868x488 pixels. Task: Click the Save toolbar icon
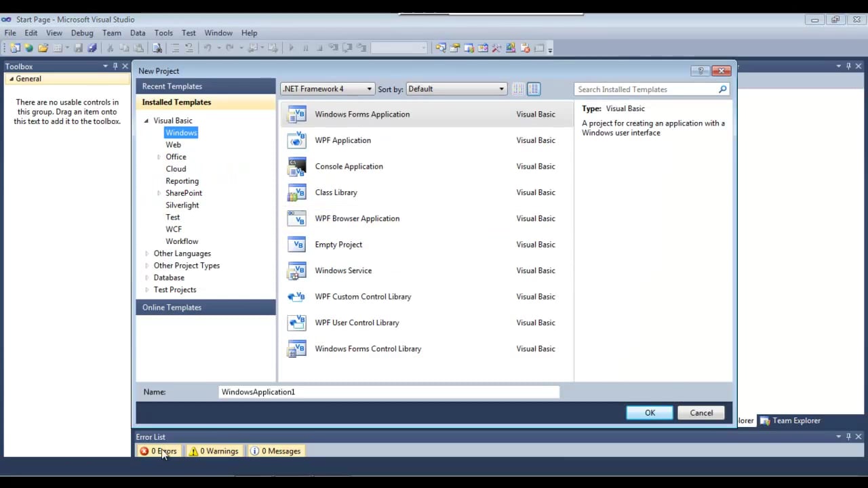[x=78, y=48]
